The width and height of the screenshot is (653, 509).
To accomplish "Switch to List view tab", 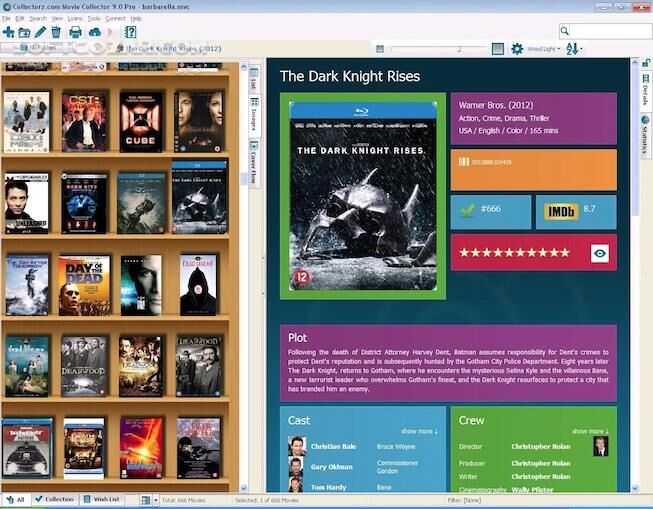I will pos(254,79).
